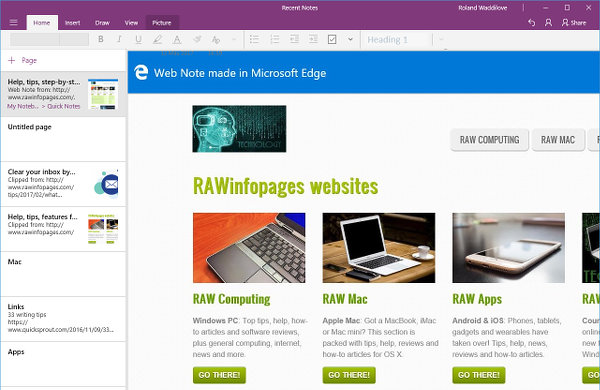Expand the styles dropdown arrow

[441, 39]
